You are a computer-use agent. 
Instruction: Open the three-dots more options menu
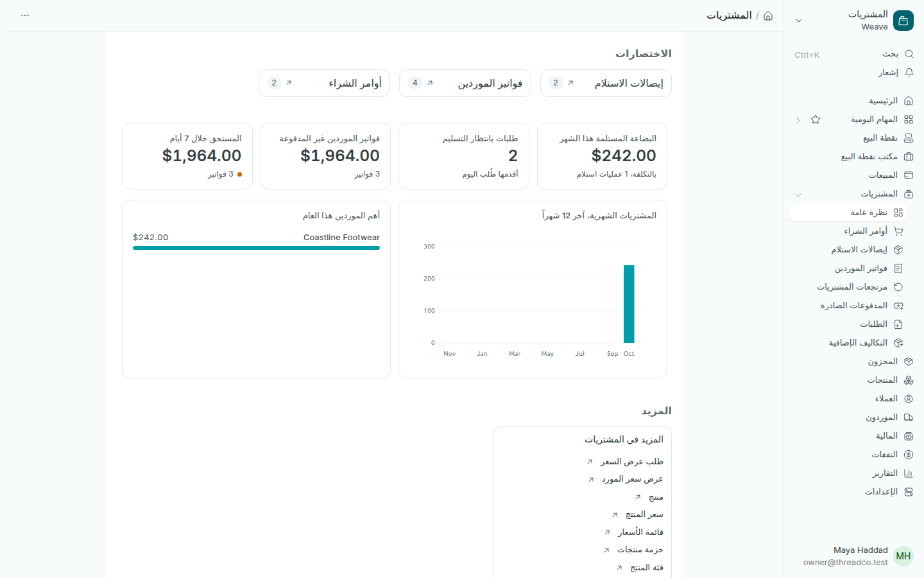25,15
